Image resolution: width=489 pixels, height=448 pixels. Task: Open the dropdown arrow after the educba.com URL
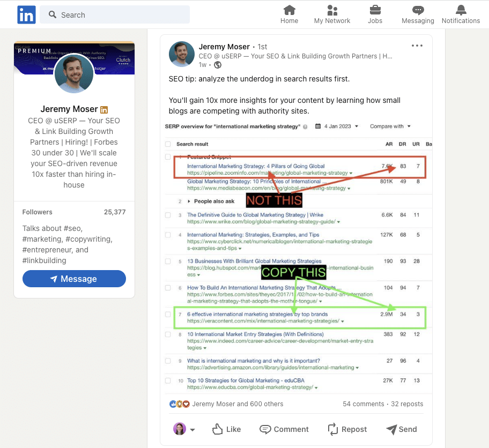[316, 388]
